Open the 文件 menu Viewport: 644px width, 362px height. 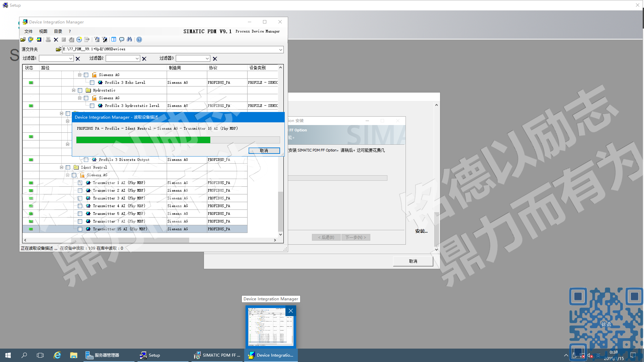29,32
